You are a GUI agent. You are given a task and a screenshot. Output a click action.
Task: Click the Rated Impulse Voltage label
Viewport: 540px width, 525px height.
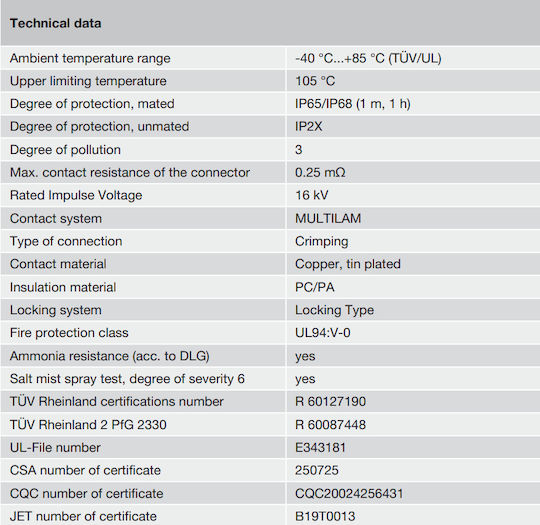click(76, 195)
